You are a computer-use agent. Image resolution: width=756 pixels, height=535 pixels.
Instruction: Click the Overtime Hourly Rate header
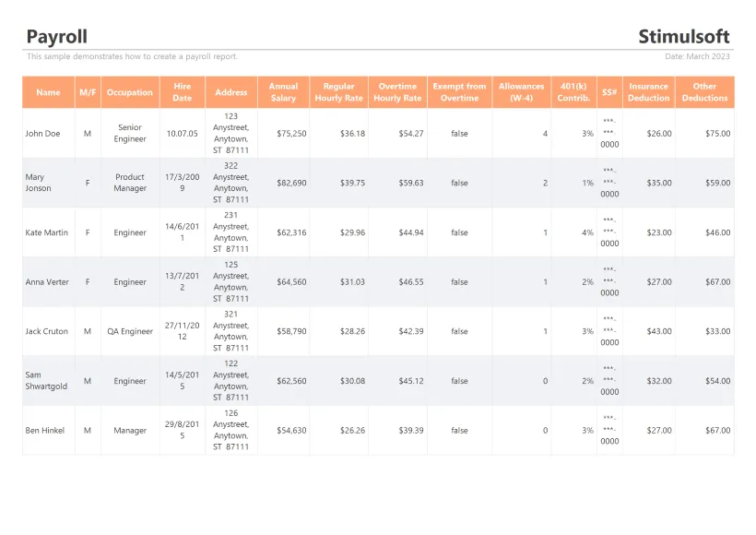click(x=397, y=92)
